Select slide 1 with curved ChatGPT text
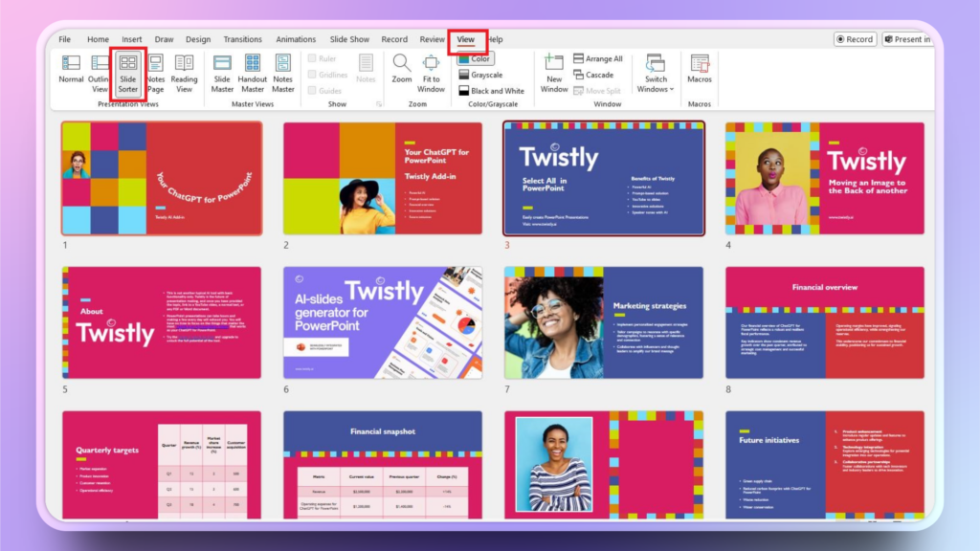 [162, 179]
